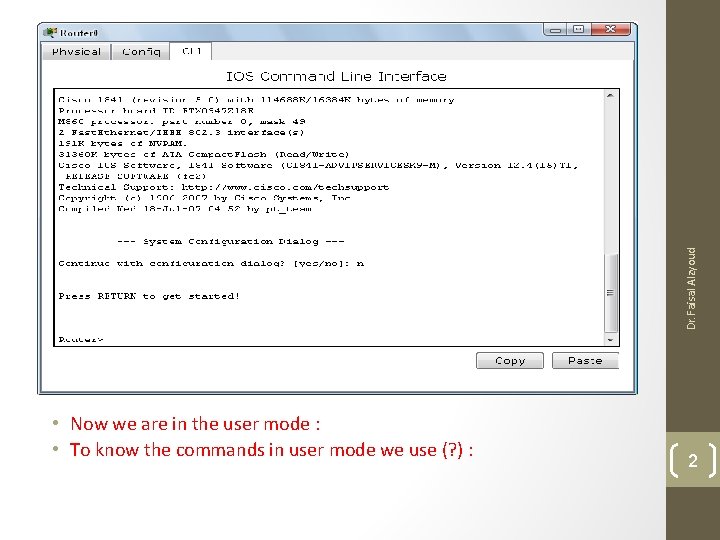This screenshot has width=720, height=540.
Task: Click the Router> prompt line
Action: [81, 340]
